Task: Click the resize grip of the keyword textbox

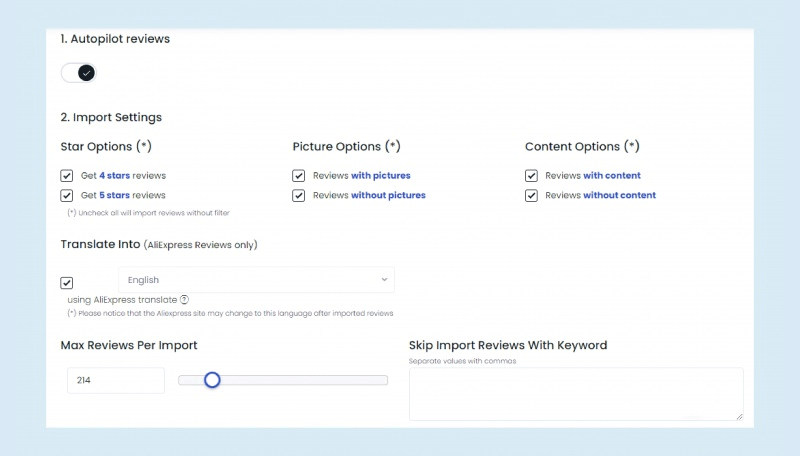Action: click(739, 416)
